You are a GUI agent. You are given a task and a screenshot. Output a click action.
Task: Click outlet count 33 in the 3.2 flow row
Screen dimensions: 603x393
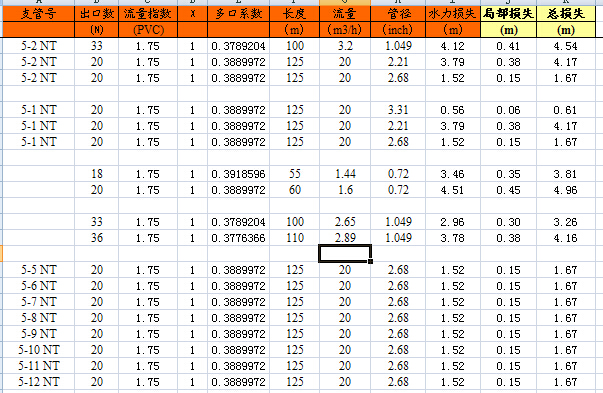[x=97, y=46]
